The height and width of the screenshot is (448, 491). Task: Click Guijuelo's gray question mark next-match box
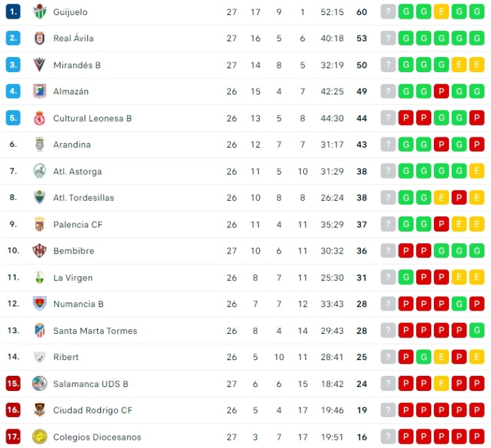click(x=389, y=12)
